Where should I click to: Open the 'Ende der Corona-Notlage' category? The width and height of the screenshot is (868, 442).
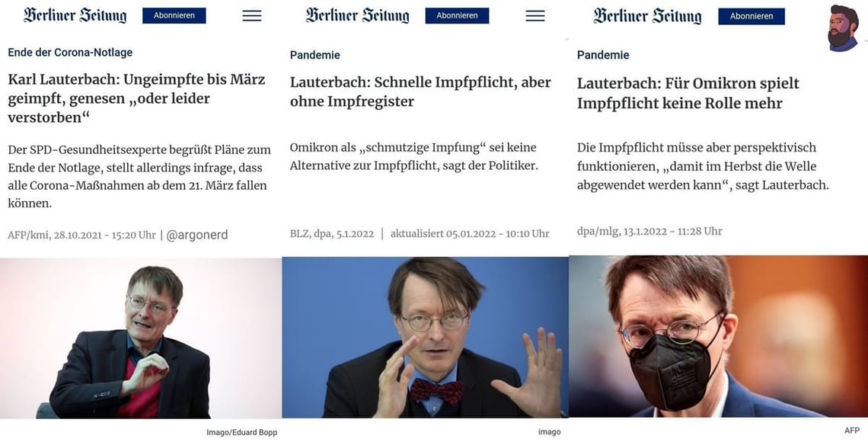[x=70, y=53]
